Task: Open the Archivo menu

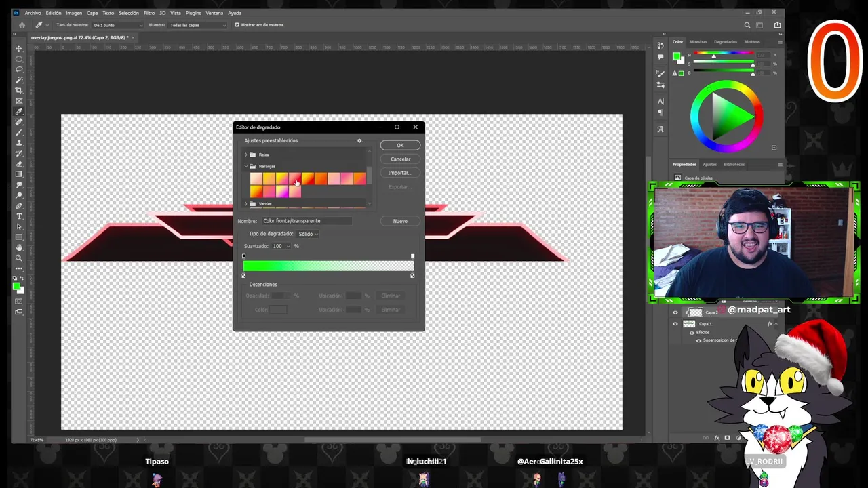Action: point(33,13)
